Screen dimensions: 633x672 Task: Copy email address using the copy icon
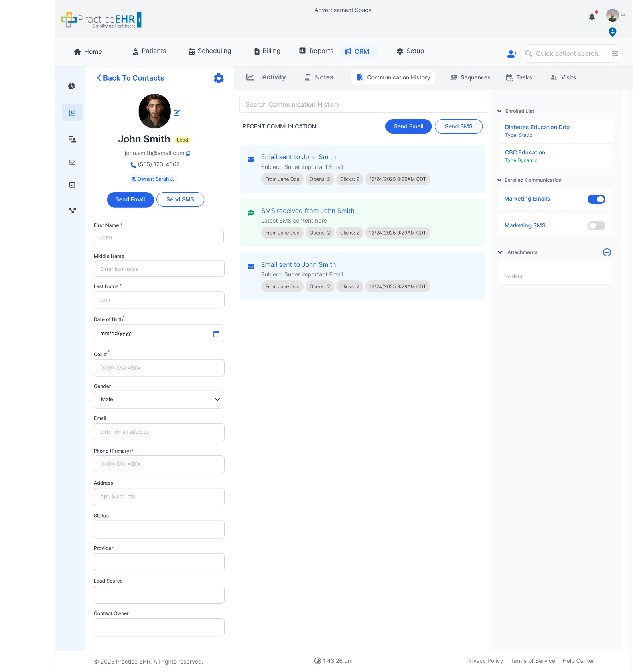(188, 153)
